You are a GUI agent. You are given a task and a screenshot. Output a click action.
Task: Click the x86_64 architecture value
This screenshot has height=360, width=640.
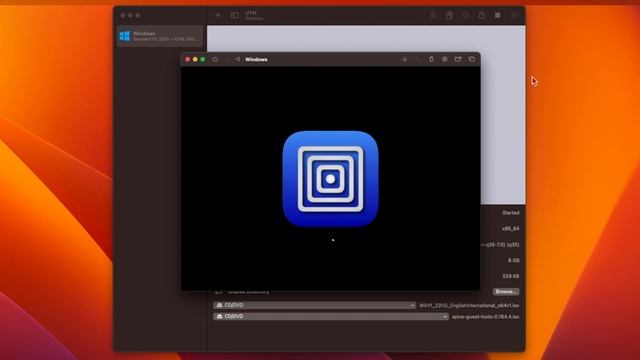click(511, 229)
